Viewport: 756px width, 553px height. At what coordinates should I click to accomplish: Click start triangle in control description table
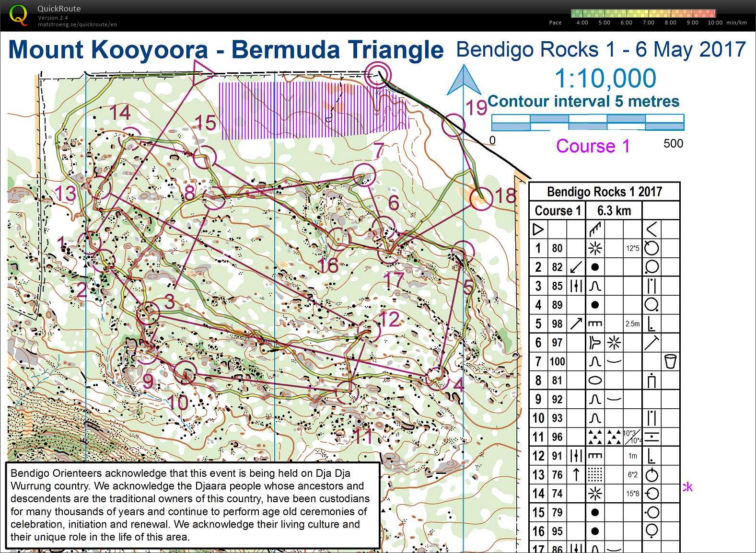[x=538, y=229]
